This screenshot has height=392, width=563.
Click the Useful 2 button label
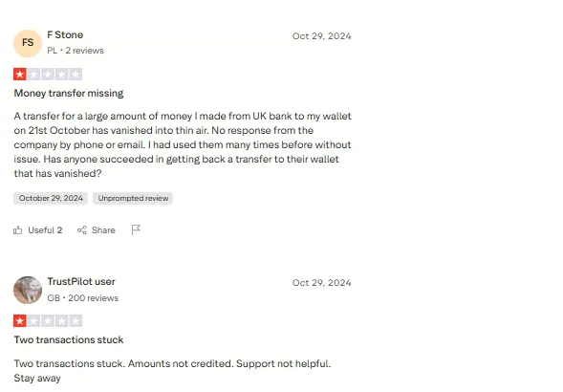coord(45,230)
